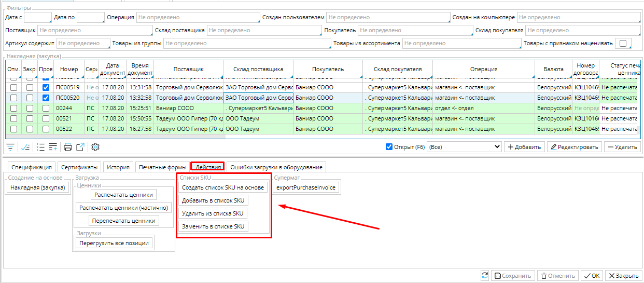Image resolution: width=644 pixels, height=283 pixels.
Task: Click the refresh icon beside Сохранить
Action: pyautogui.click(x=485, y=276)
